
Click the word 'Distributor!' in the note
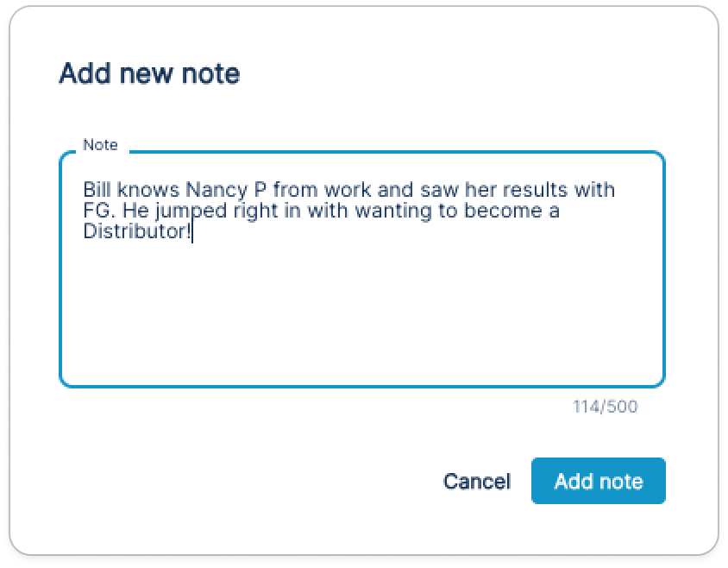(x=136, y=231)
